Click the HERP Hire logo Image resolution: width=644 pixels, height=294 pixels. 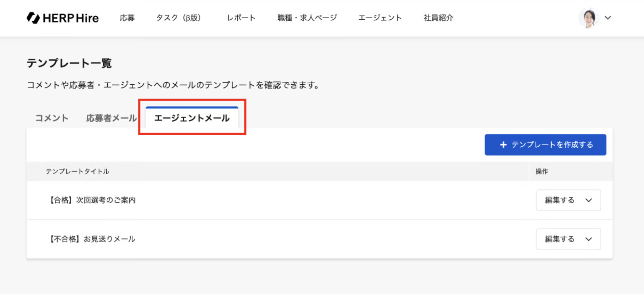[63, 18]
